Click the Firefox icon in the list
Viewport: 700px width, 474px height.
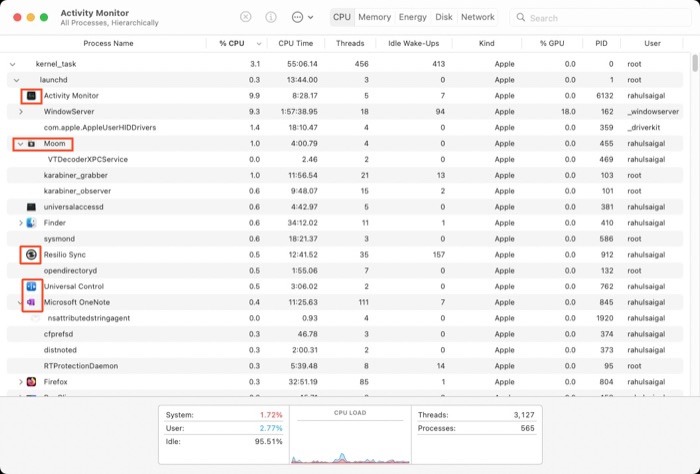(x=31, y=382)
